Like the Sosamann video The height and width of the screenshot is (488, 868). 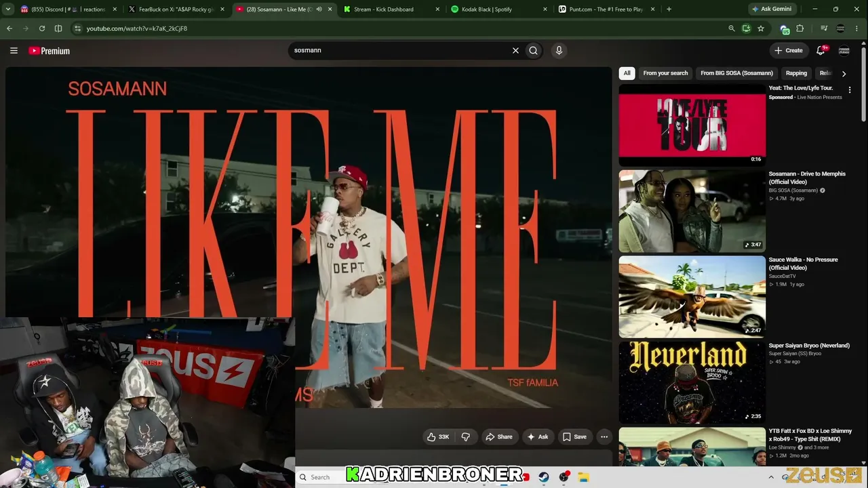point(438,437)
